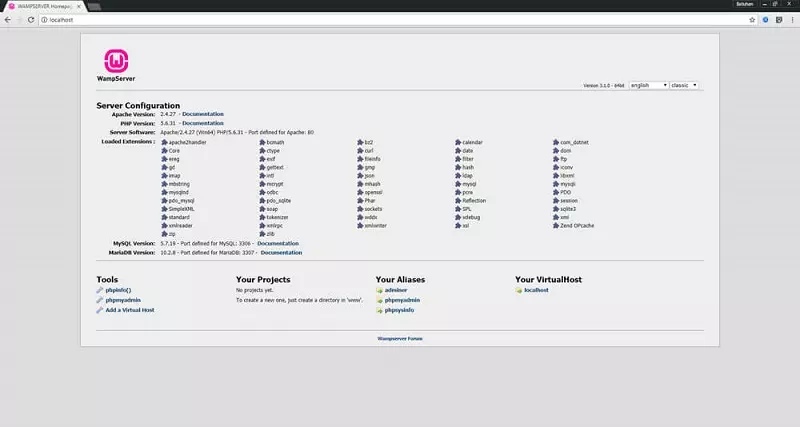The image size is (800, 427).
Task: Open phpmyadmin under Tools
Action: (x=122, y=300)
